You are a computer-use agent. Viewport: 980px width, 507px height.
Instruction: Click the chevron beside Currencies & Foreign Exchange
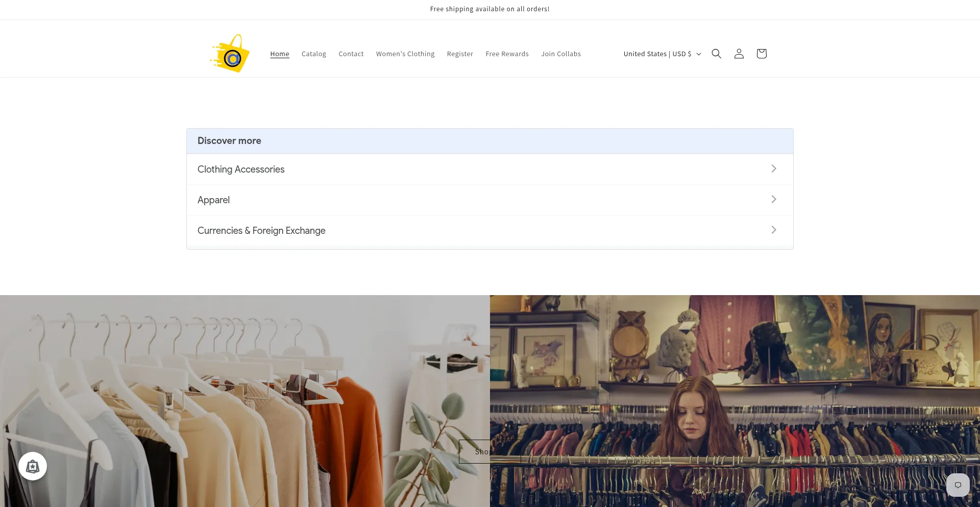click(773, 230)
